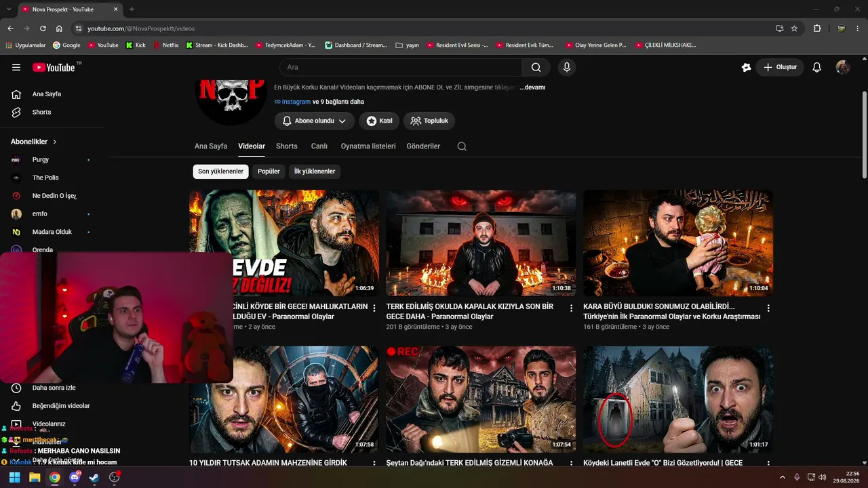This screenshot has height=488, width=868.
Task: Open Steam from the taskbar
Action: point(94,477)
